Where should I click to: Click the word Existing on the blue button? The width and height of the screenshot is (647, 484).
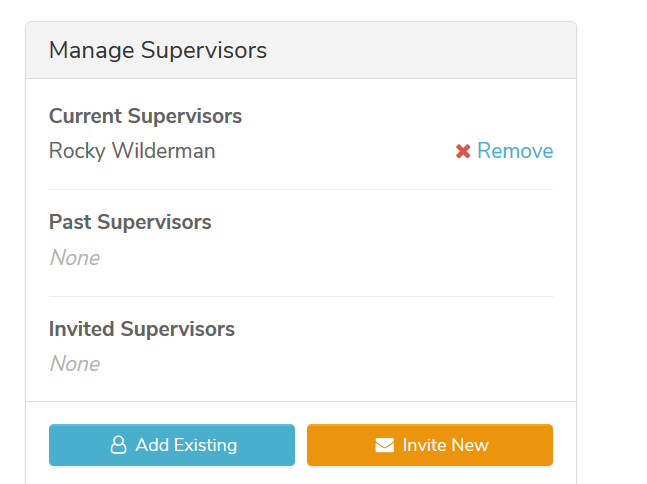point(205,445)
